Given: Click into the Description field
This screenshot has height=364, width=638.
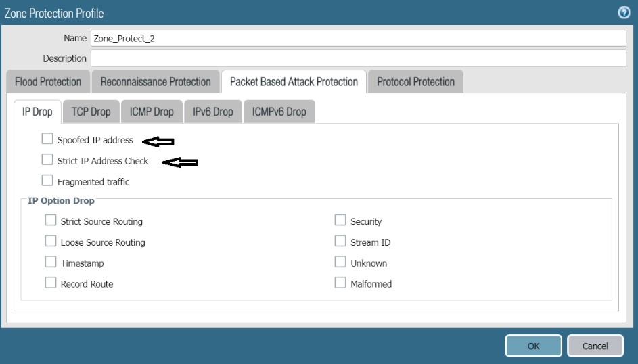Looking at the screenshot, I should point(359,59).
